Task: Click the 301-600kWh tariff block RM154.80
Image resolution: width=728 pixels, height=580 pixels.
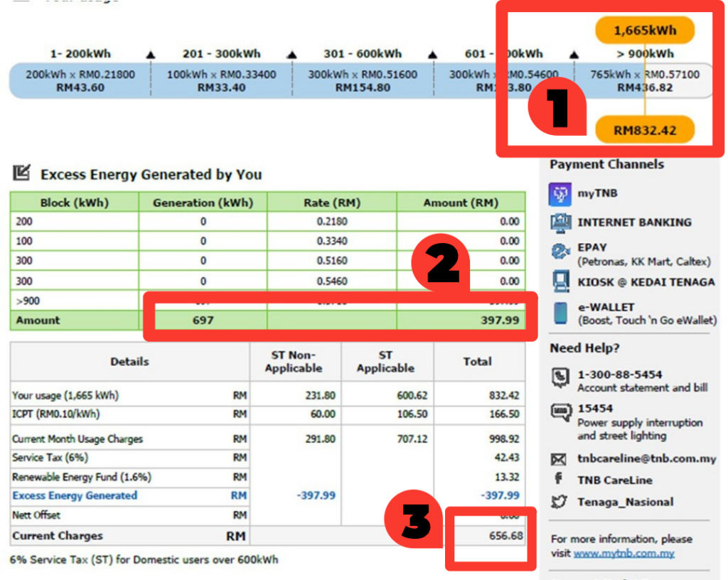Action: [363, 81]
